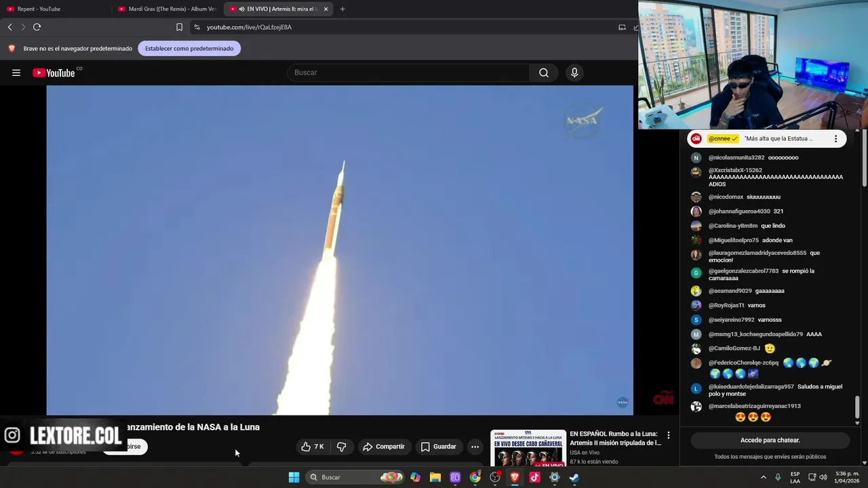
Task: Go to the YouTube home logo
Action: pyautogui.click(x=54, y=73)
